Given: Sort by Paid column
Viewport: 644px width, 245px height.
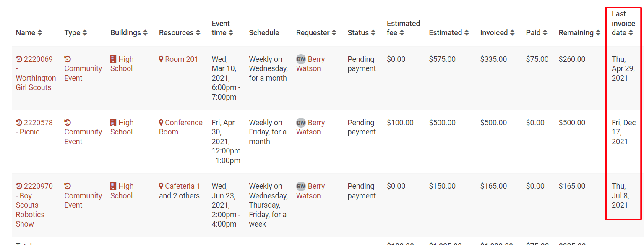Looking at the screenshot, I should click(x=544, y=33).
